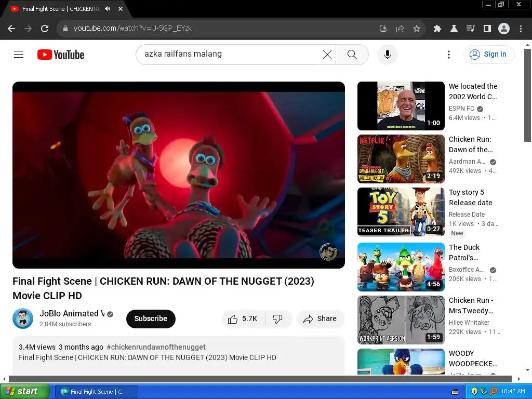532x399 pixels.
Task: Go to YouTube home via logo
Action: pos(61,54)
